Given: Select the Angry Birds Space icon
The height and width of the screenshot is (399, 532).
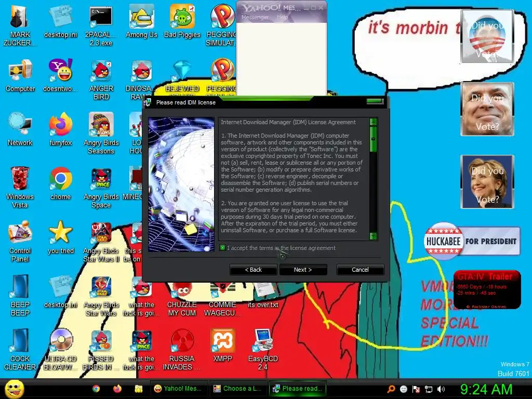Looking at the screenshot, I should [101, 188].
